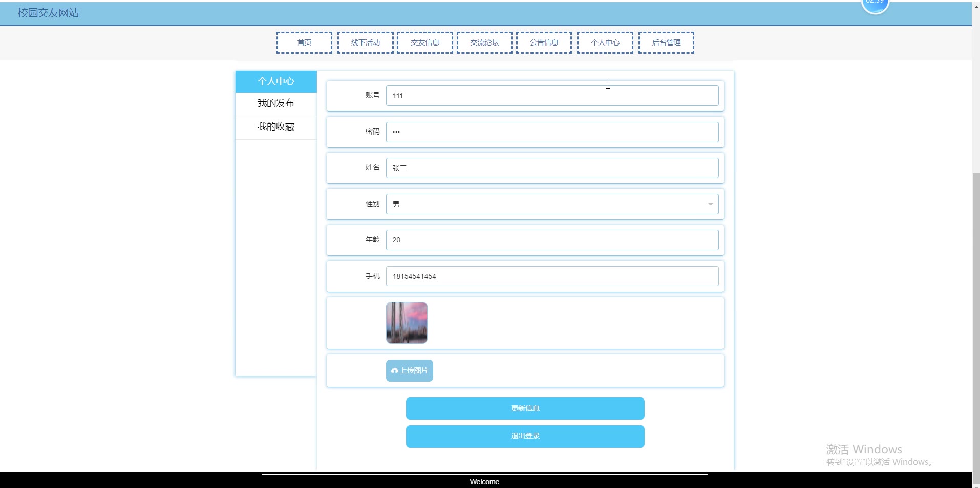The height and width of the screenshot is (488, 980).
Task: Click the 账号 input field
Action: pyautogui.click(x=552, y=96)
